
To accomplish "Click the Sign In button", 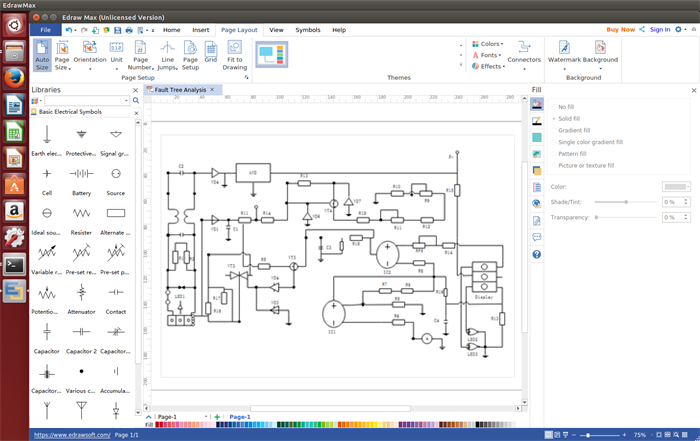I will pos(660,30).
